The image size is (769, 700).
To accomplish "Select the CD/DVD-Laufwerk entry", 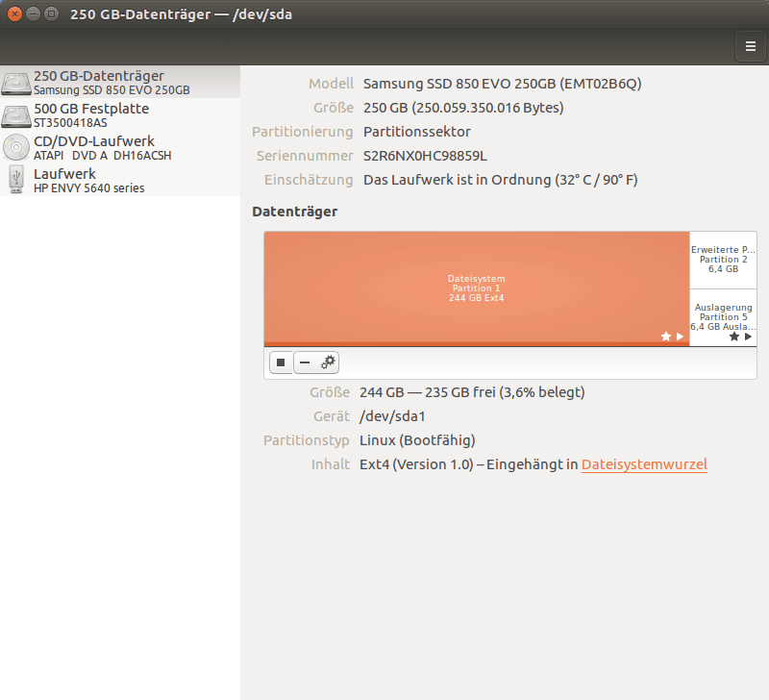I will [120, 148].
